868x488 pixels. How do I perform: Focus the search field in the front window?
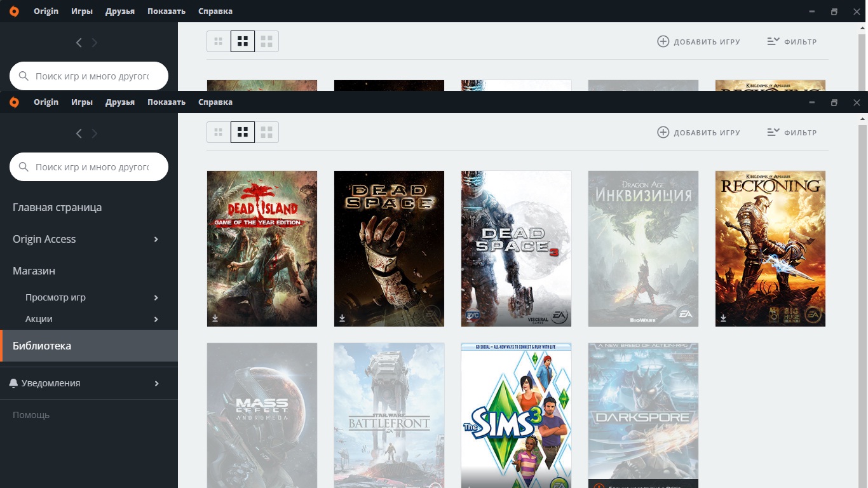point(89,167)
